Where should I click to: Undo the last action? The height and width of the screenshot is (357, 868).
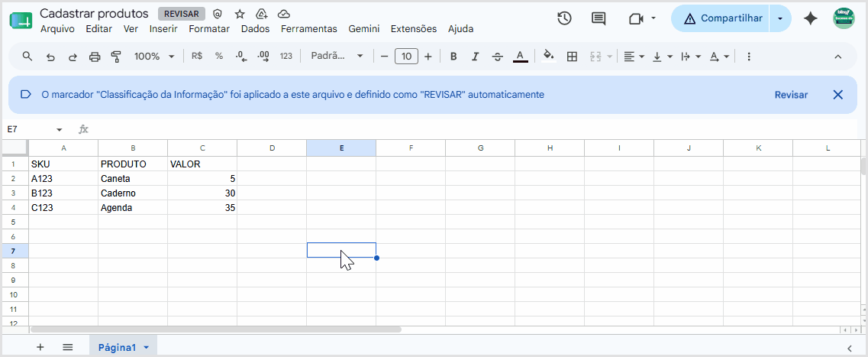point(50,57)
